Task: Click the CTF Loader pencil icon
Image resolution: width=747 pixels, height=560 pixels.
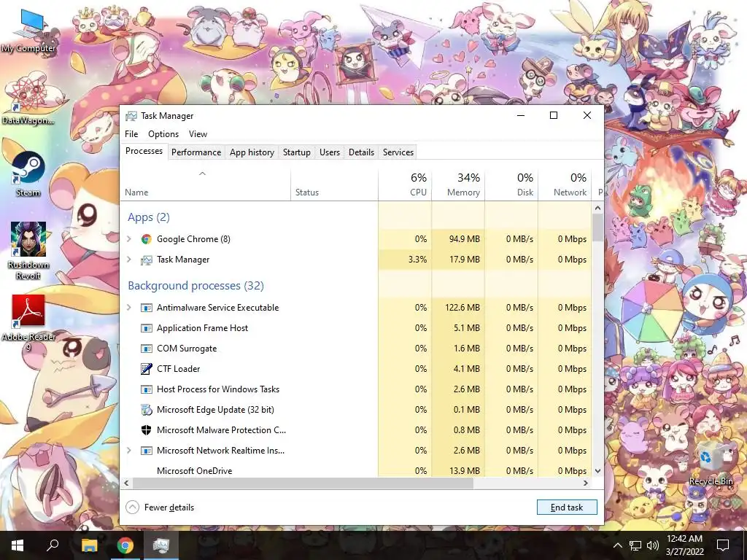Action: 146,368
